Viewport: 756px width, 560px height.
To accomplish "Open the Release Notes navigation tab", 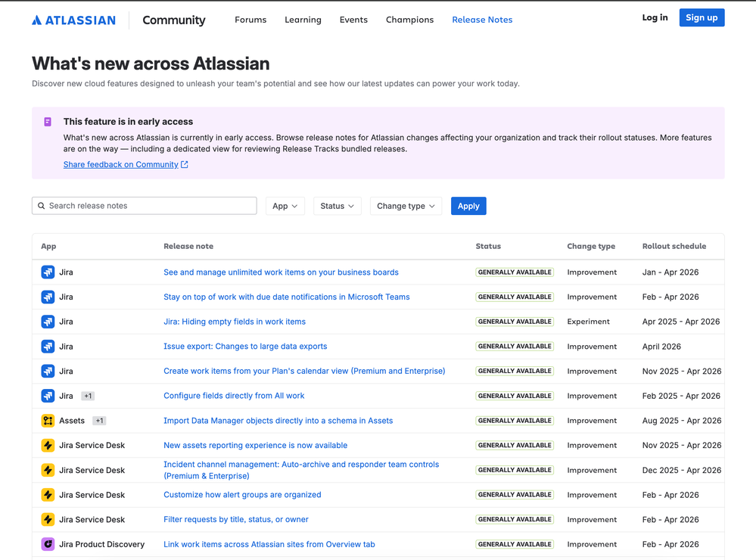I will 482,20.
